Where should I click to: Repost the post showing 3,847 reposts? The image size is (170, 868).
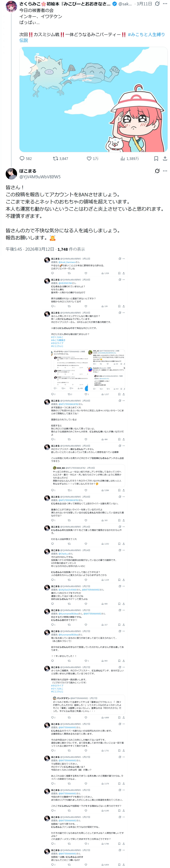pos(60,158)
